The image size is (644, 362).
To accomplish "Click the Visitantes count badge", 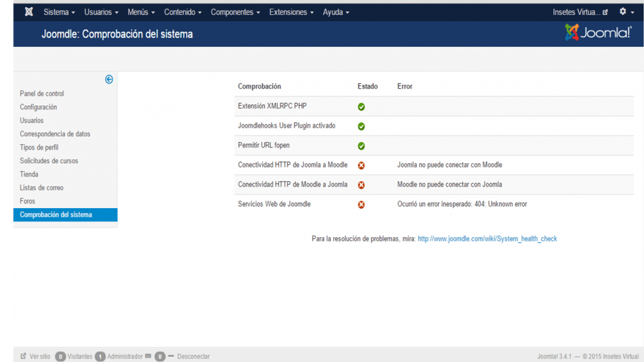I will click(60, 357).
